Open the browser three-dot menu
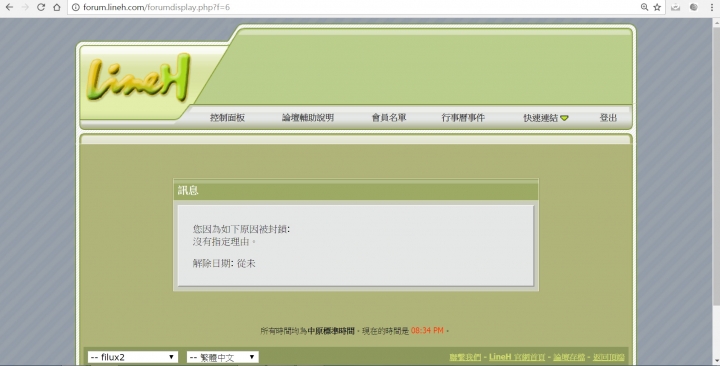Viewport: 720px width, 366px height. [712, 7]
